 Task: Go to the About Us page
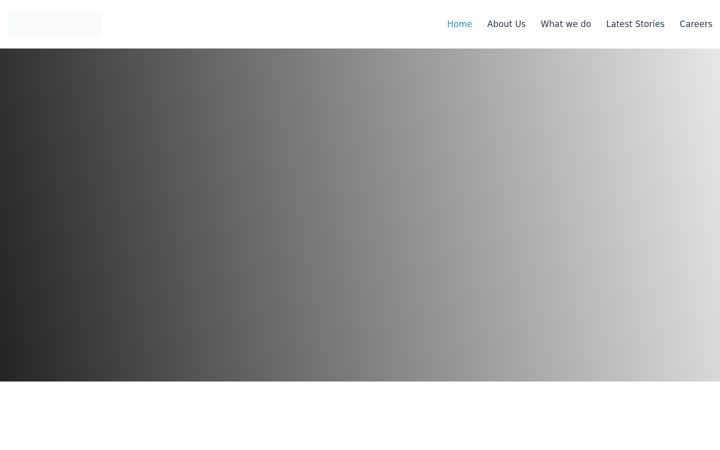[506, 24]
